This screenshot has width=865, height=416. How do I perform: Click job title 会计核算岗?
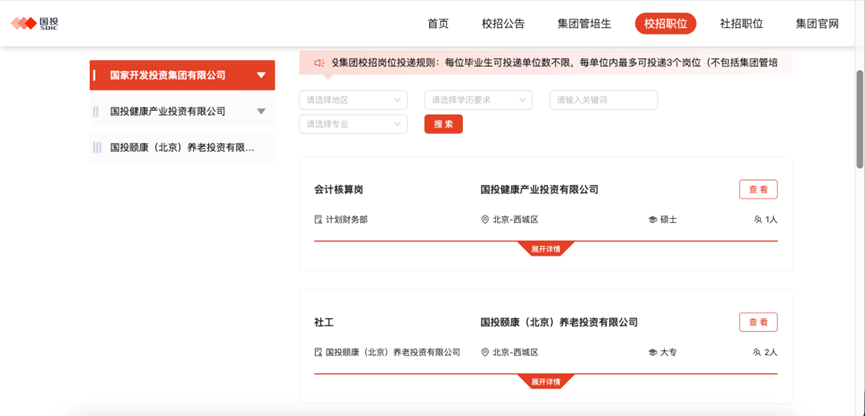point(339,190)
